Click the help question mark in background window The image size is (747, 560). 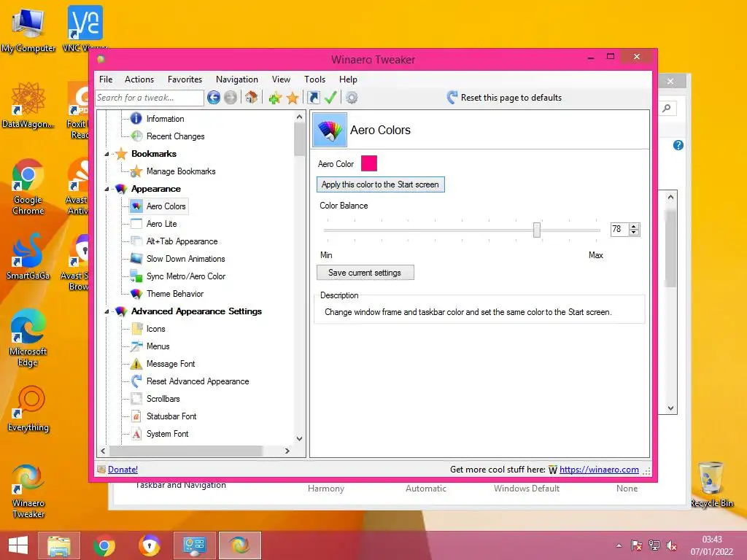click(678, 145)
